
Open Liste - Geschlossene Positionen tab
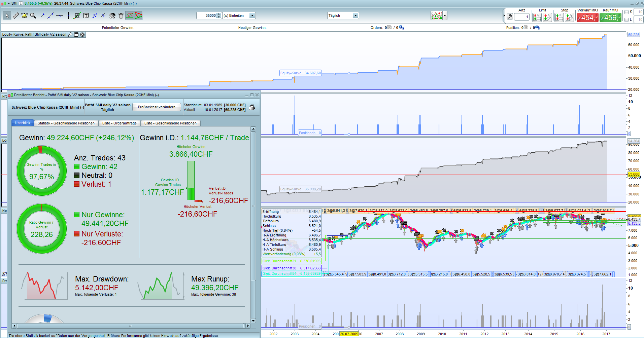tap(170, 123)
